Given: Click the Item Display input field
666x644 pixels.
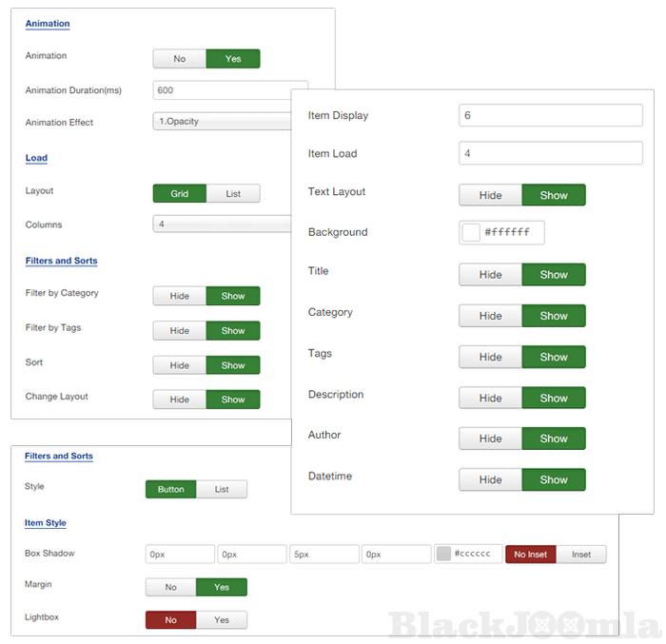Looking at the screenshot, I should pos(550,115).
